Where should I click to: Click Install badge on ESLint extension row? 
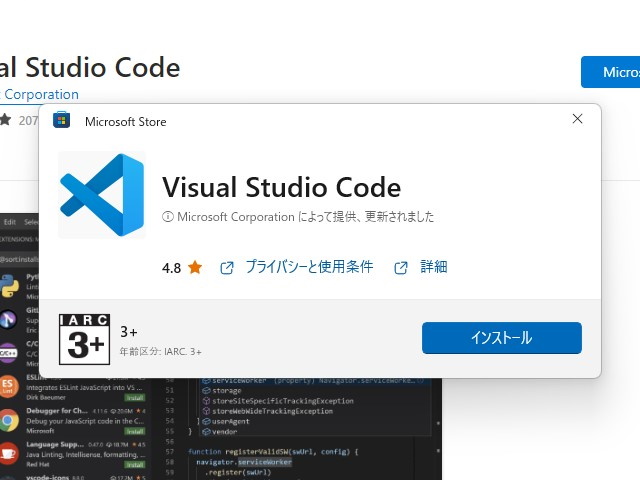(x=134, y=398)
